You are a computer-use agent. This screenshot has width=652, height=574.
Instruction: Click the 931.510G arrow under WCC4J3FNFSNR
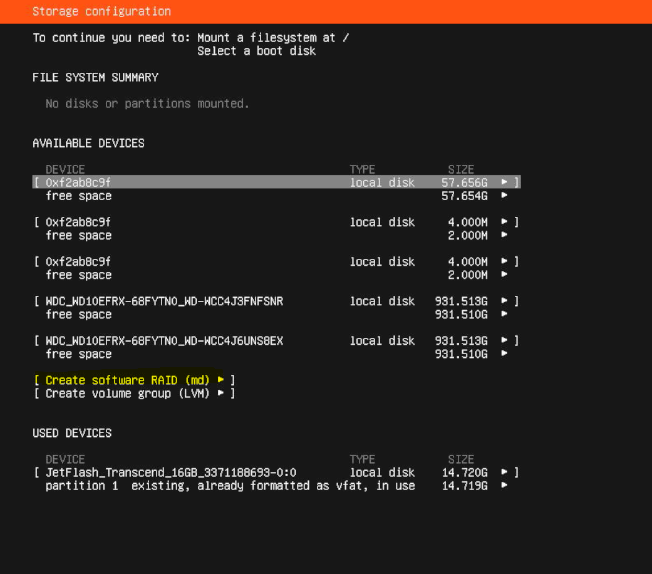coord(505,314)
